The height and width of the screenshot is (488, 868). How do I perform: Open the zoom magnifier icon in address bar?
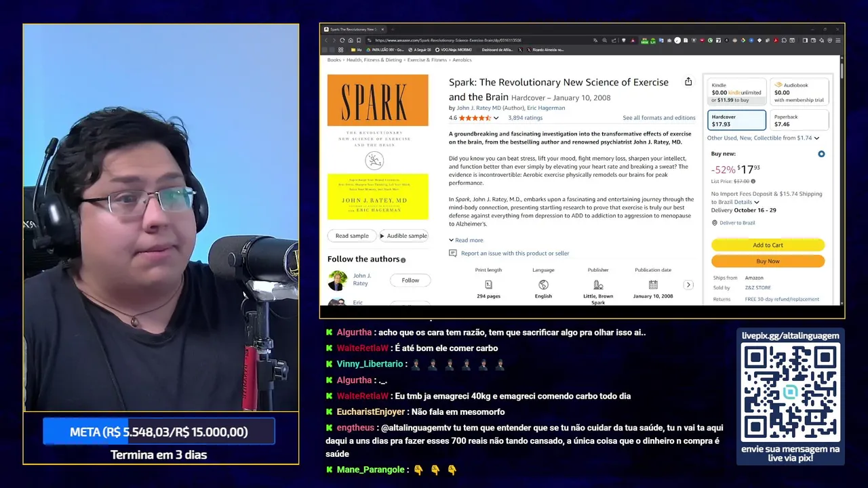point(605,40)
